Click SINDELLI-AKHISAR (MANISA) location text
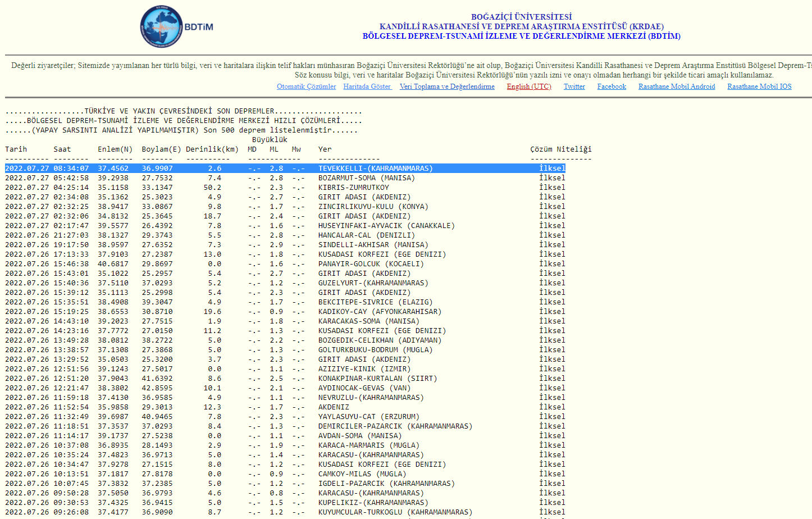Screen dimensions: 812x519 [373, 245]
